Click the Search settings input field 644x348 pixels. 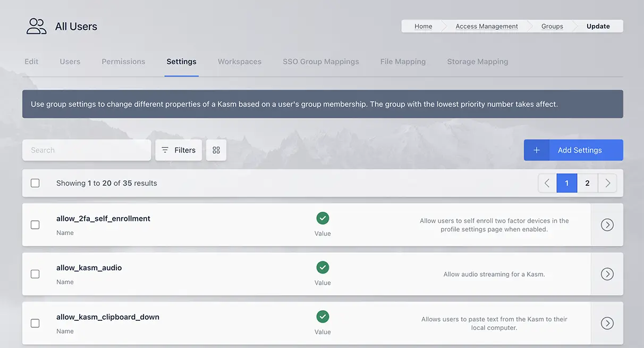tap(86, 150)
